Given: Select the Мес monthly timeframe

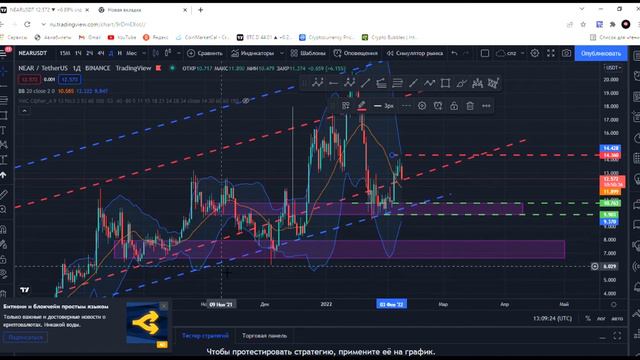Looking at the screenshot, I should click(131, 53).
